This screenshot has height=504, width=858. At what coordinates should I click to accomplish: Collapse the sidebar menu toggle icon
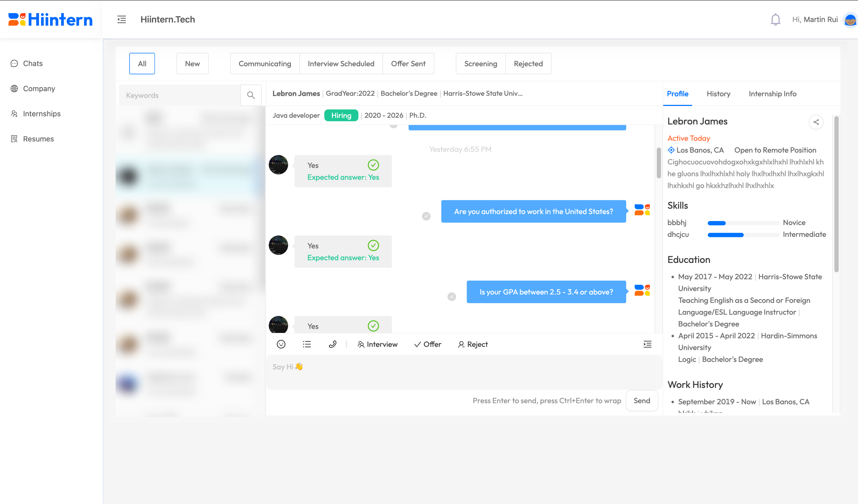point(122,19)
